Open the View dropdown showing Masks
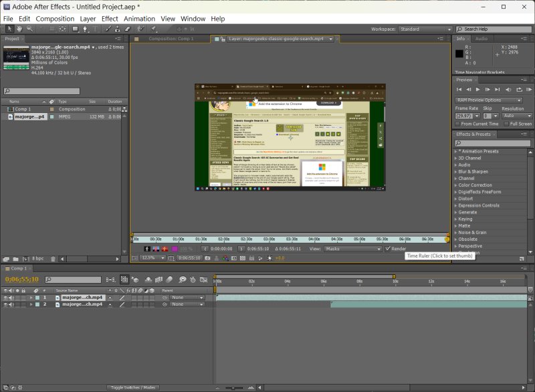 pyautogui.click(x=352, y=249)
